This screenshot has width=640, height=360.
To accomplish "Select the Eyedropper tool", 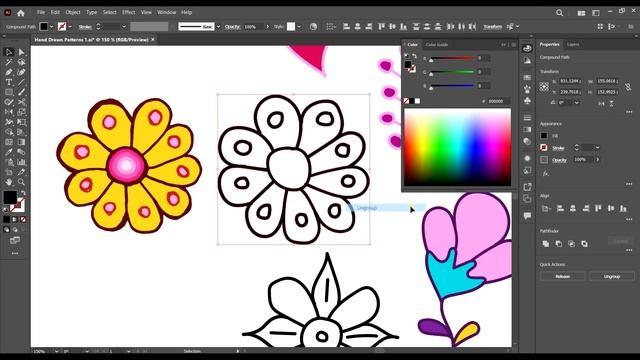I will (x=9, y=152).
